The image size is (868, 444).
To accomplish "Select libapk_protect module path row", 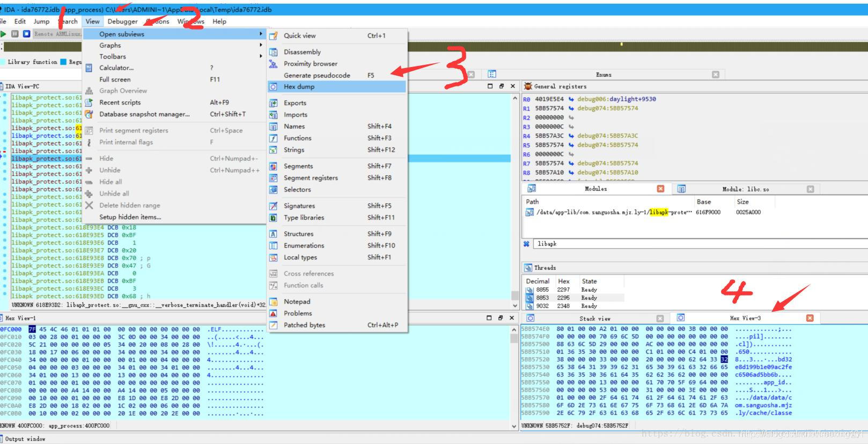I will coord(695,212).
